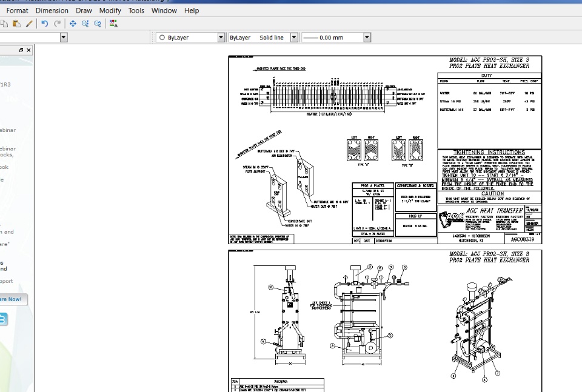This screenshot has height=392, width=582.
Task: Click the upper sheet 'PRO2 PLATE HEAT EXCHANGER' title
Action: coord(489,65)
